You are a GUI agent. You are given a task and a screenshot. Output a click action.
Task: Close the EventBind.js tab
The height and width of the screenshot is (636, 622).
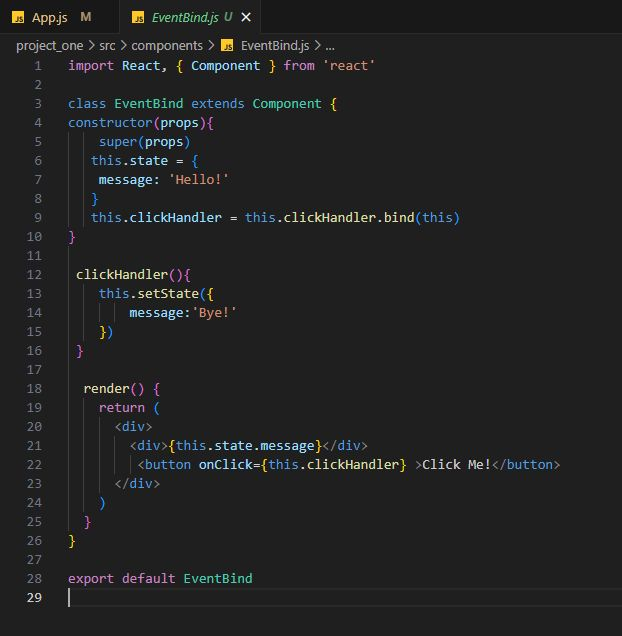point(246,17)
